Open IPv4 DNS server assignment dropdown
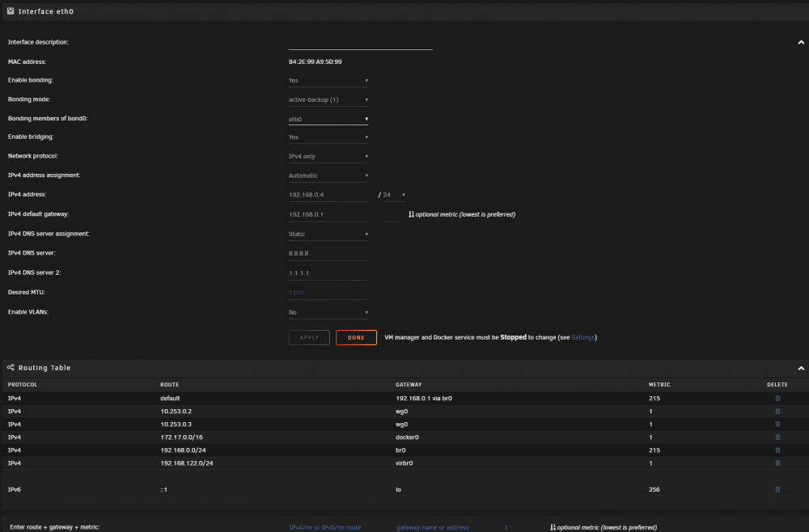This screenshot has width=809, height=532. (x=328, y=234)
